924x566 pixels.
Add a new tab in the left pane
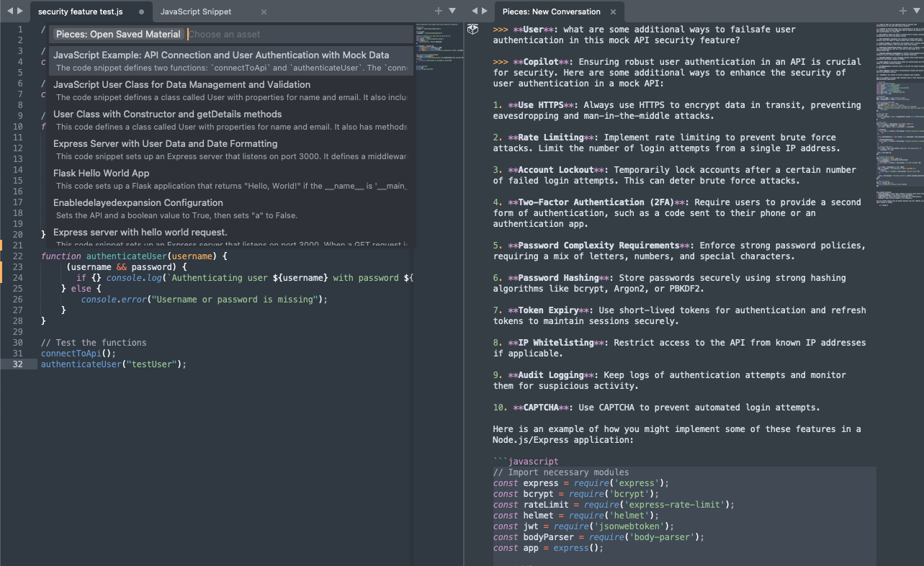coord(439,11)
